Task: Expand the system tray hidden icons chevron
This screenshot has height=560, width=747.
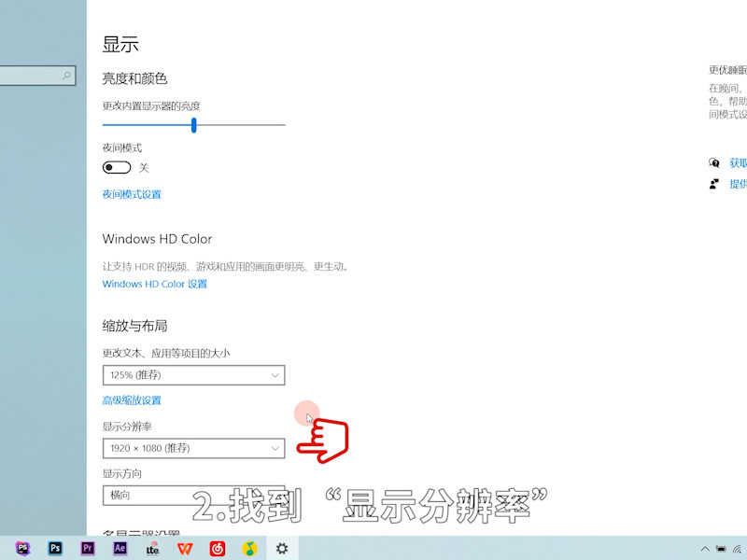Action: (x=705, y=549)
